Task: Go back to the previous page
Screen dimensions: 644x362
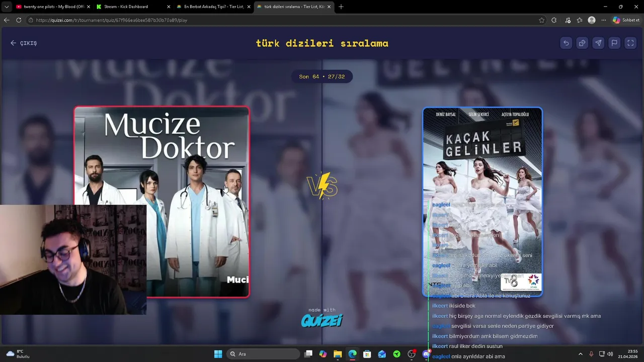Action: point(7,20)
